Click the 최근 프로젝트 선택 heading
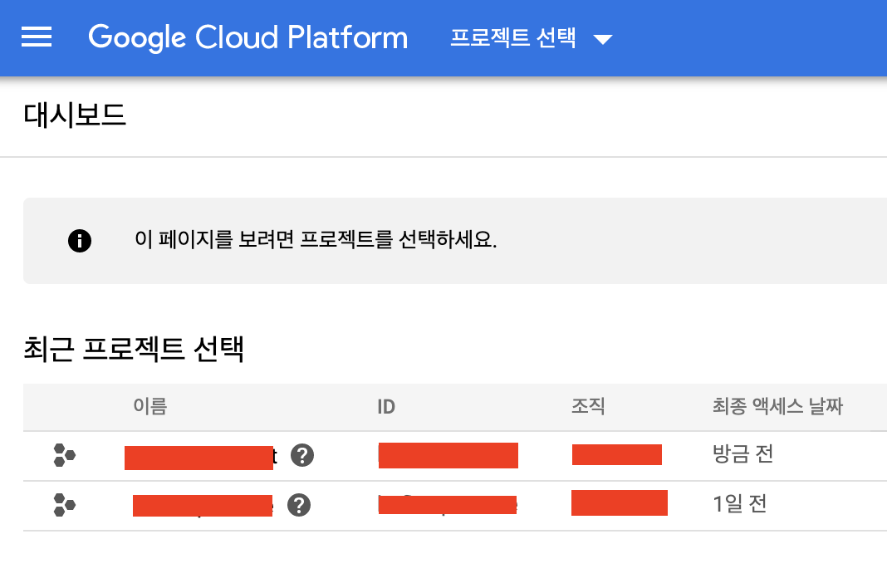The width and height of the screenshot is (887, 588). (x=134, y=349)
